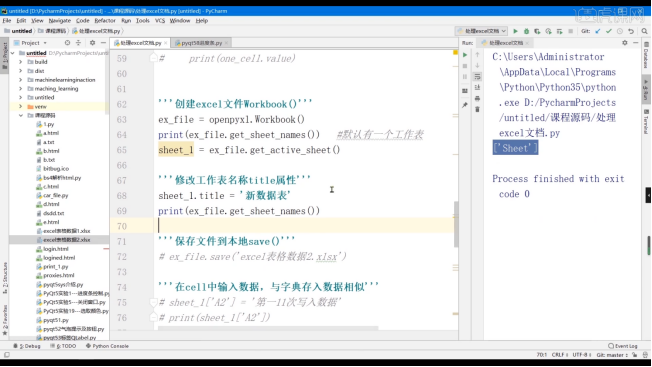Switch to the pyqt5 editor tab
652x367 pixels.
[201, 43]
